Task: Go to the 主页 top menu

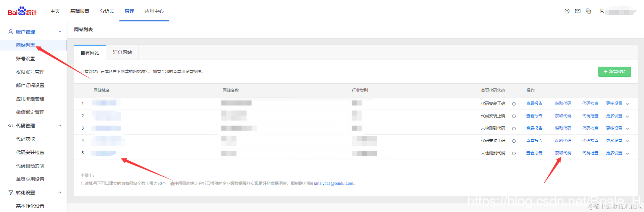Action: point(55,11)
